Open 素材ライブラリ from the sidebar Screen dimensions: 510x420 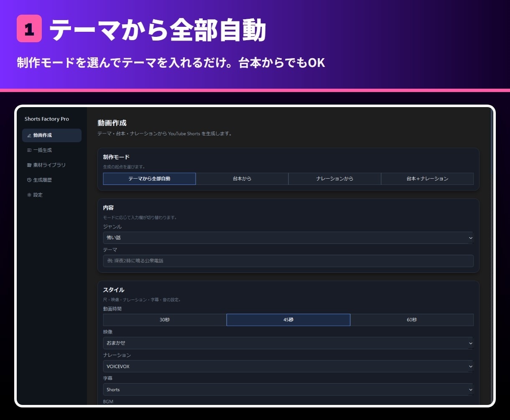point(52,165)
